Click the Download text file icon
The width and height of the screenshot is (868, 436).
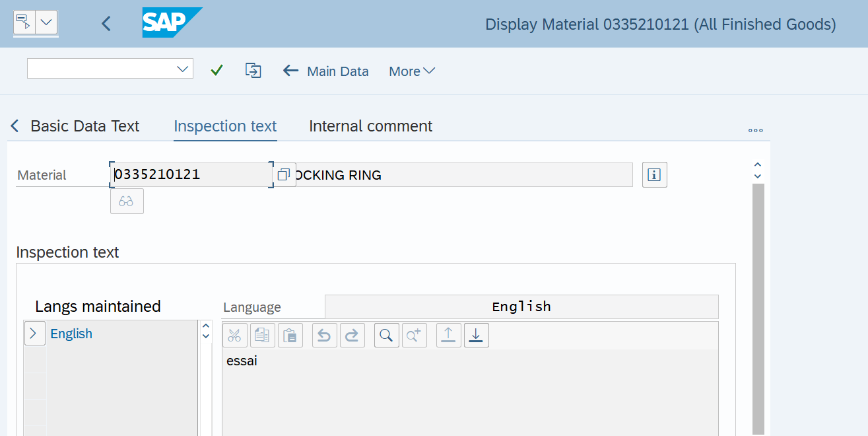click(x=476, y=335)
